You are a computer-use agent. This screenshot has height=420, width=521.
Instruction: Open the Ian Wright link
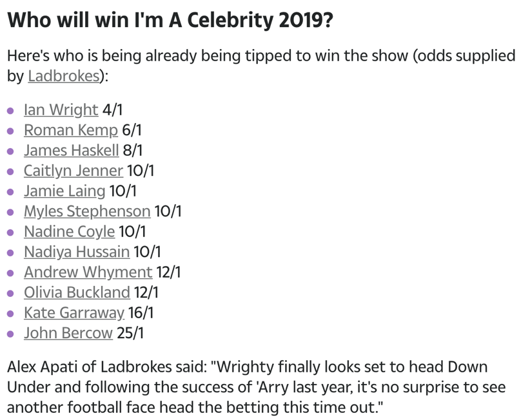(x=61, y=110)
